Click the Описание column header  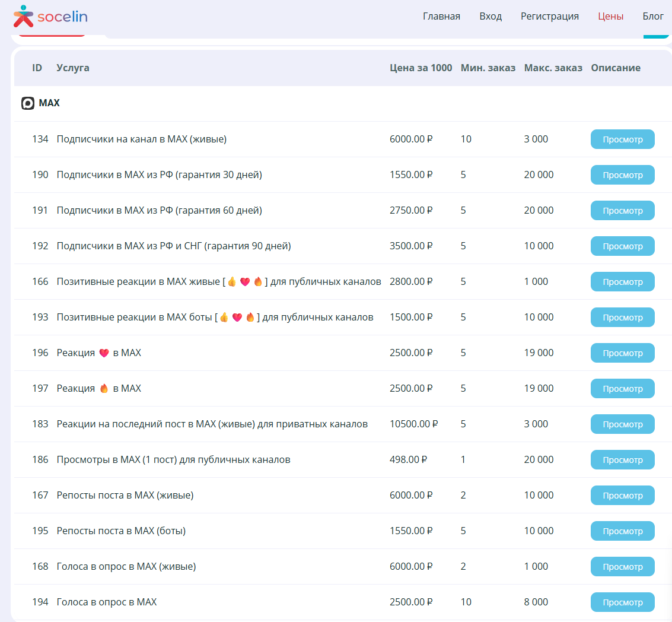[616, 68]
